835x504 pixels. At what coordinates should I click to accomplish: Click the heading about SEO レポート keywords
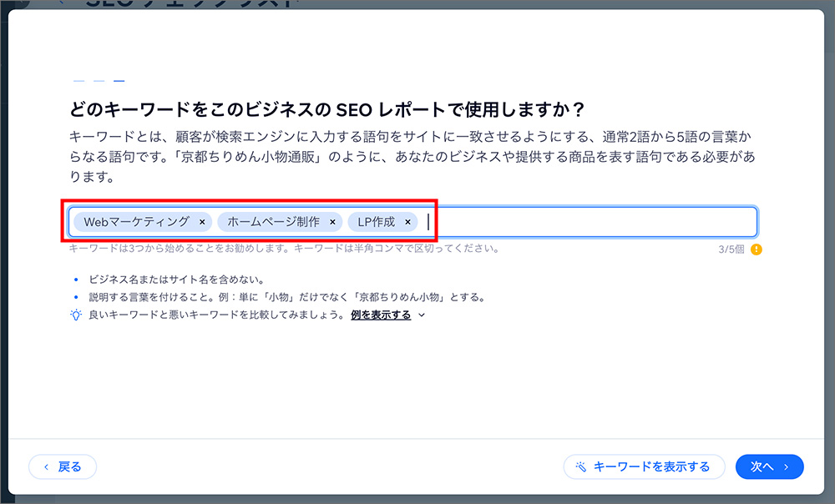coord(327,109)
